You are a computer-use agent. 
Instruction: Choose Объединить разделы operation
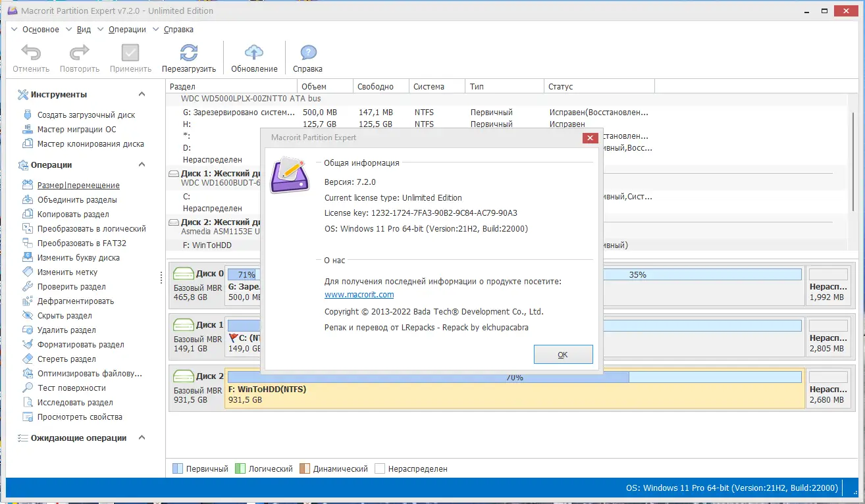tap(77, 200)
